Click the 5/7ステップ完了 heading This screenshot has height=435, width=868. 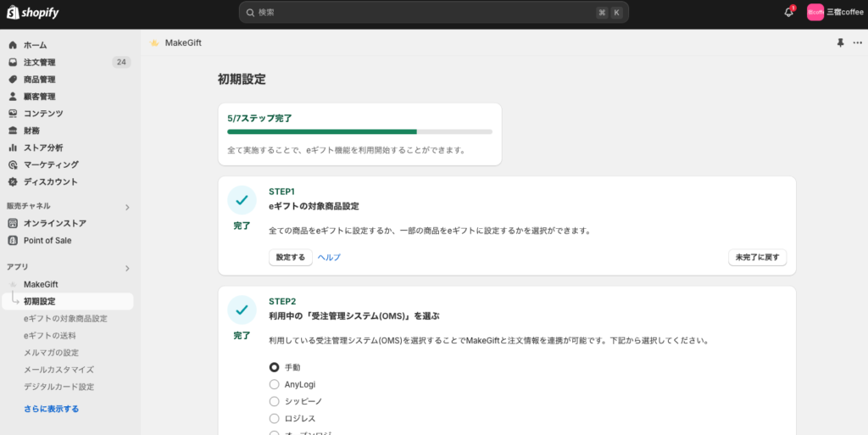tap(259, 119)
